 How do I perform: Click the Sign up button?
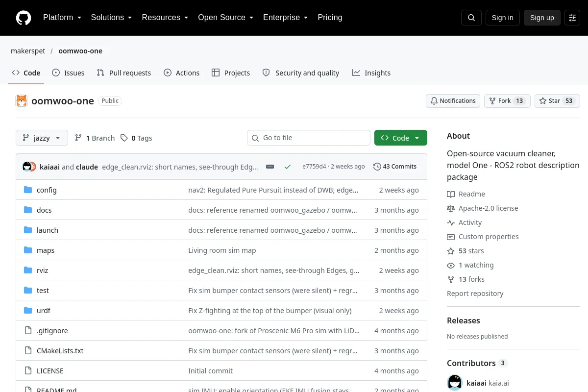pyautogui.click(x=542, y=18)
